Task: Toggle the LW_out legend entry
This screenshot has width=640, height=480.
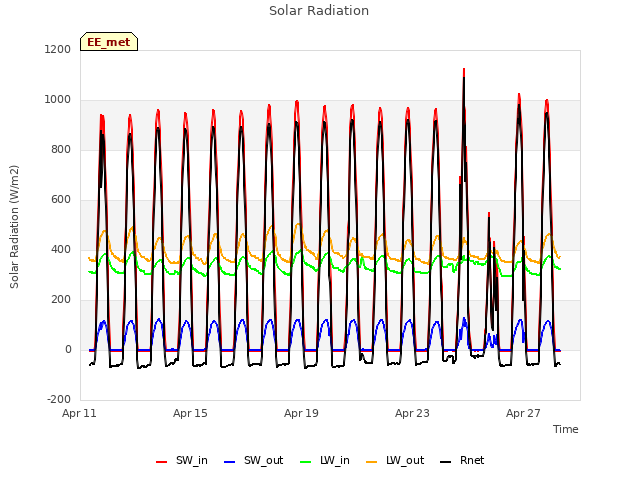Action: click(395, 461)
